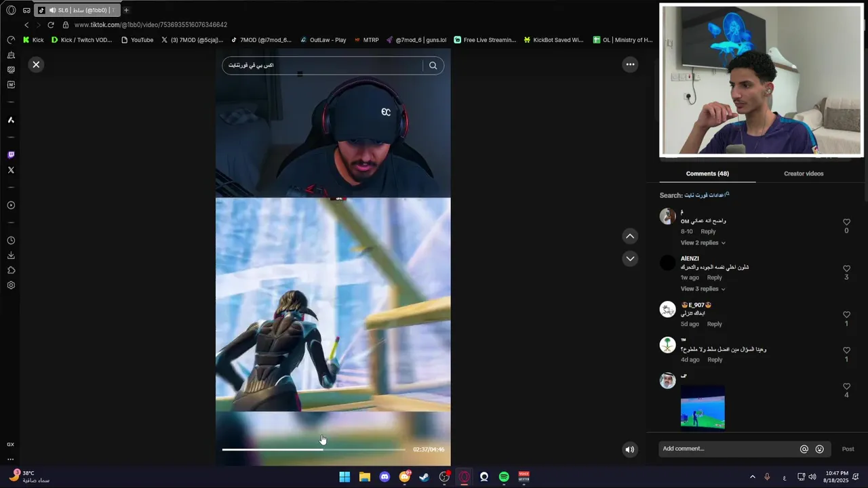Select the SL6 TikTok browser tab
This screenshot has width=868, height=488.
[77, 10]
